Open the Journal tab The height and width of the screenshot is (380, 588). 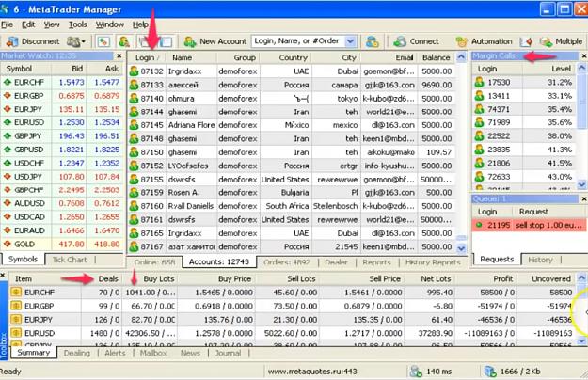[228, 353]
